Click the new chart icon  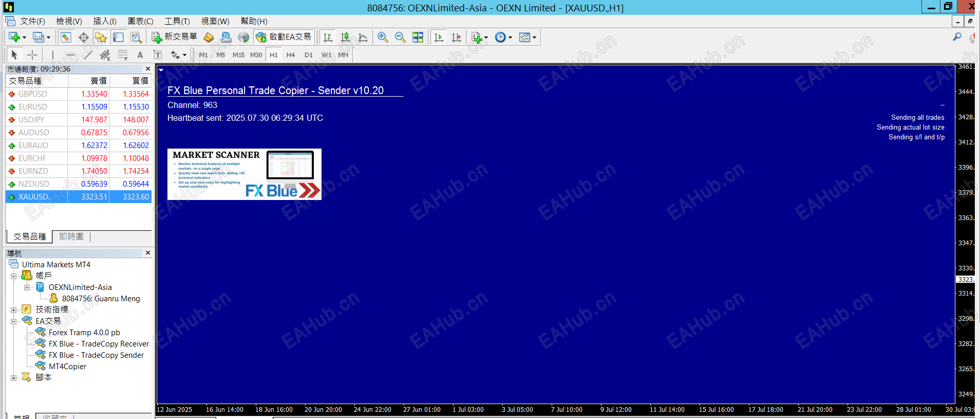point(14,37)
